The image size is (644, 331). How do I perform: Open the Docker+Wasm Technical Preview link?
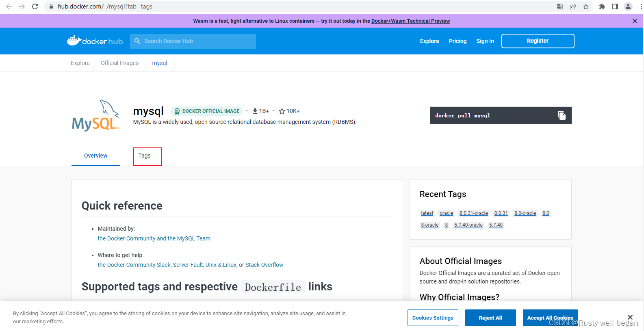pyautogui.click(x=411, y=21)
